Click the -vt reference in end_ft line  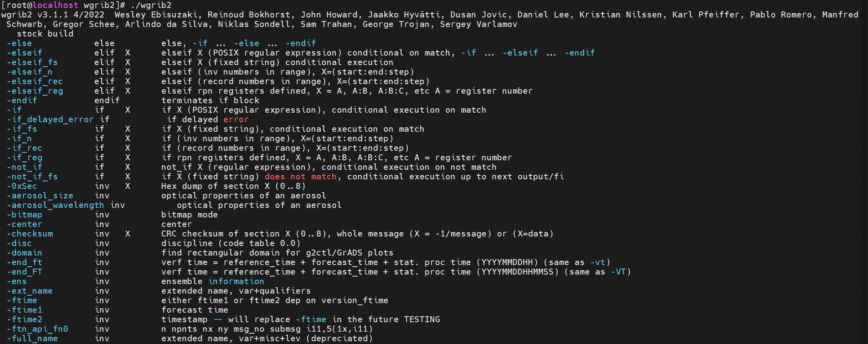pyautogui.click(x=597, y=262)
